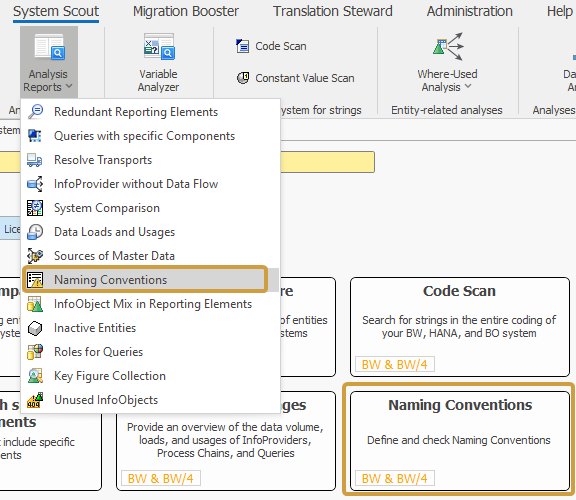Open the Translation Steward tab

tap(332, 11)
